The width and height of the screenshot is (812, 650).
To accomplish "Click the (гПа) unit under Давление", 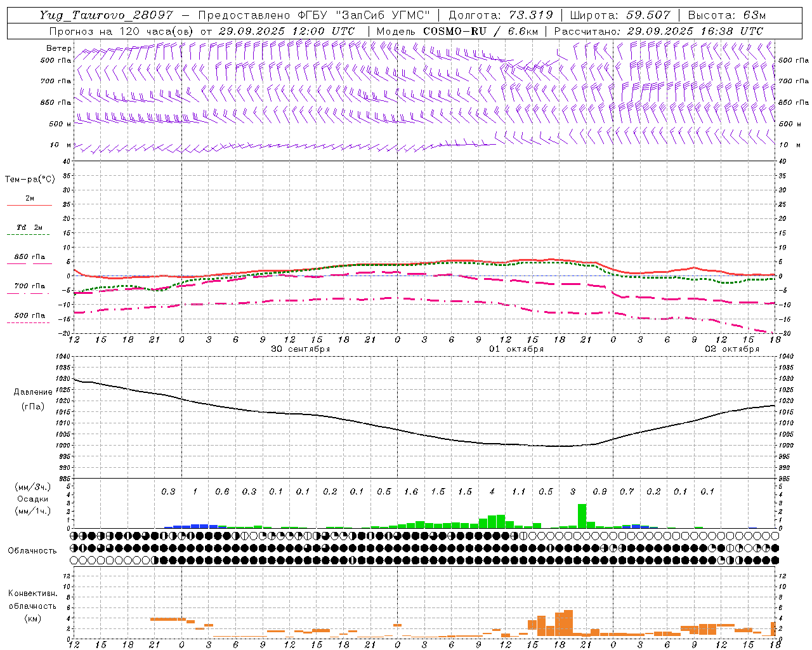I will (x=33, y=407).
